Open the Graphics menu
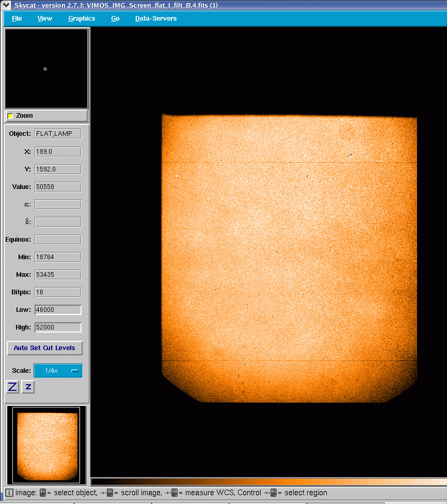The height and width of the screenshot is (504, 447). pyautogui.click(x=82, y=19)
